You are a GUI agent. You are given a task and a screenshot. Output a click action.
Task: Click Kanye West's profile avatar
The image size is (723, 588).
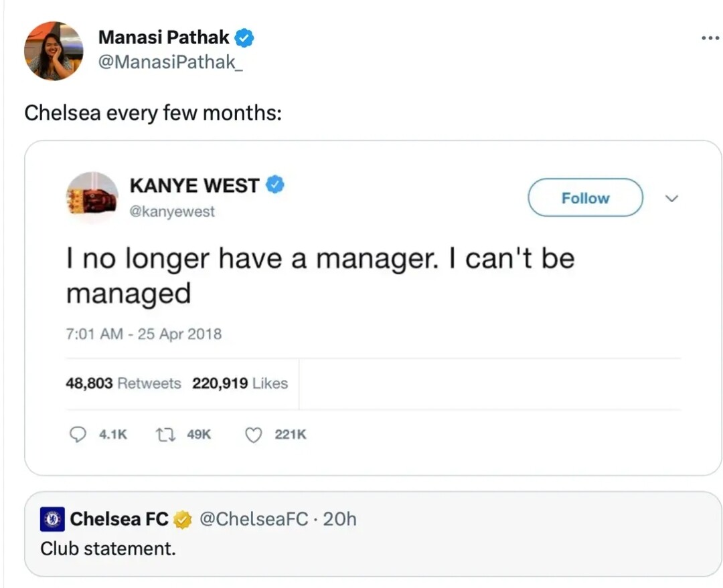tap(92, 197)
